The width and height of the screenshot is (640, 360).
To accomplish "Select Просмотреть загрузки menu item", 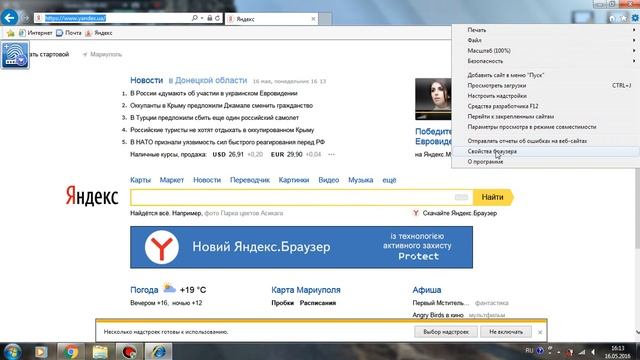I will tap(546, 85).
